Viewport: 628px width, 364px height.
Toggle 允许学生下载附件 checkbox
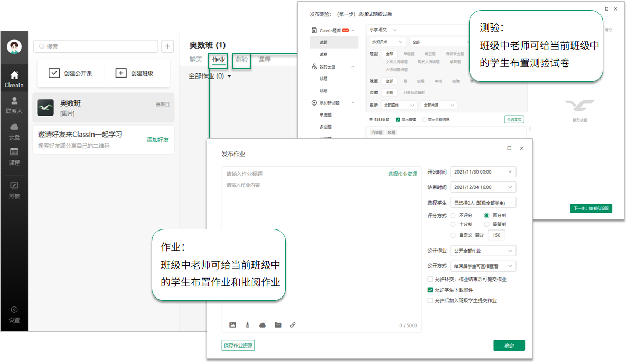coord(430,290)
